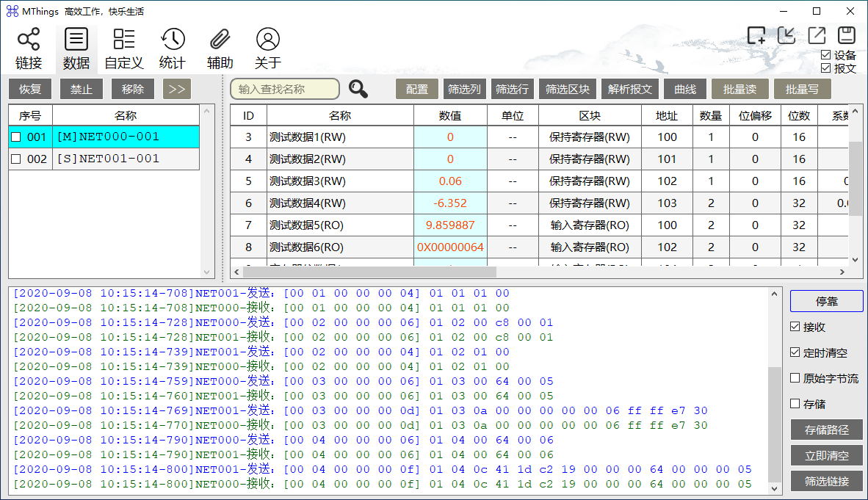The width and height of the screenshot is (868, 500).
Task: Switch to the 数据 data tab
Action: [76, 48]
